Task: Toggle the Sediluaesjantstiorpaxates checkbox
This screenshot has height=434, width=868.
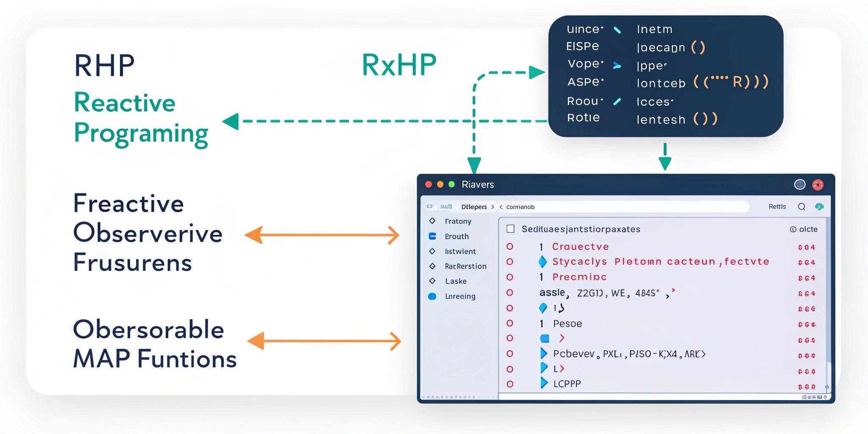Action: click(511, 229)
